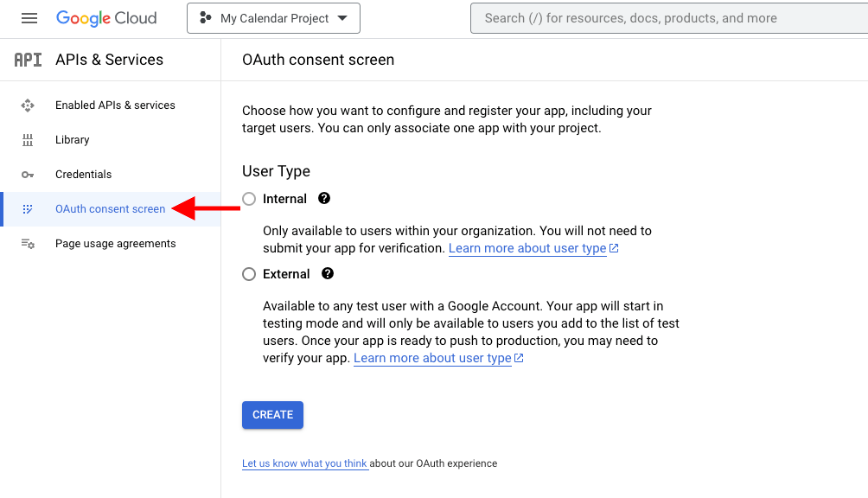The width and height of the screenshot is (868, 498).
Task: Select the External user type radio button
Action: [x=249, y=274]
